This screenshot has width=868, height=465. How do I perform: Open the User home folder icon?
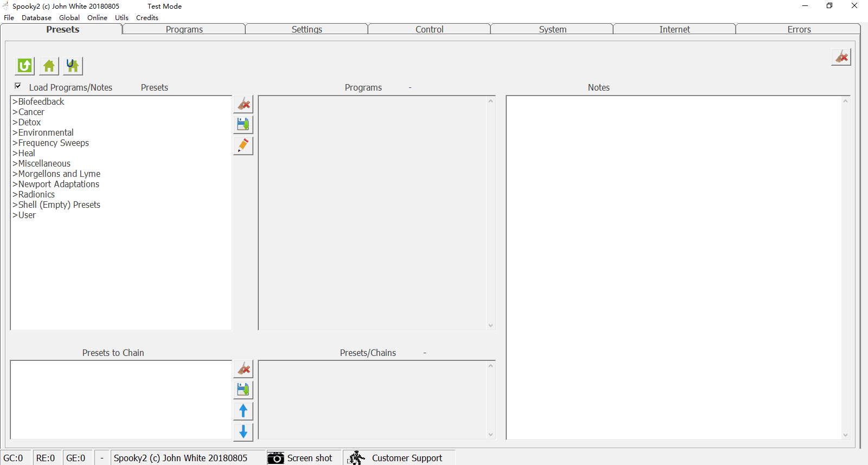pyautogui.click(x=73, y=66)
